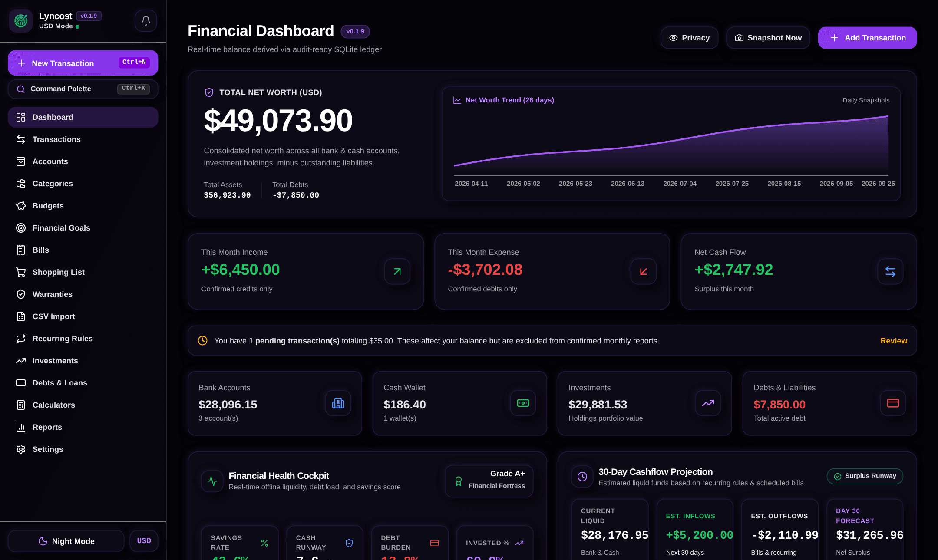Open the Bills page
938x560 pixels.
click(83, 250)
